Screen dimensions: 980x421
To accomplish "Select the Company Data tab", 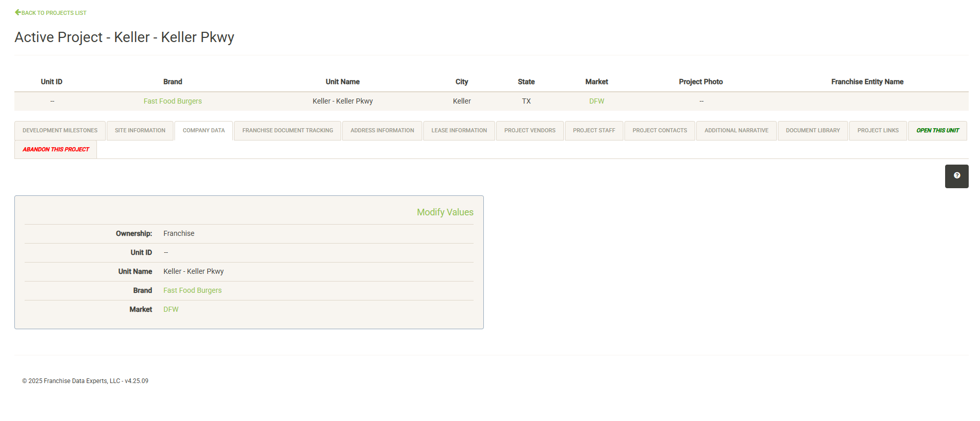I will tap(204, 131).
